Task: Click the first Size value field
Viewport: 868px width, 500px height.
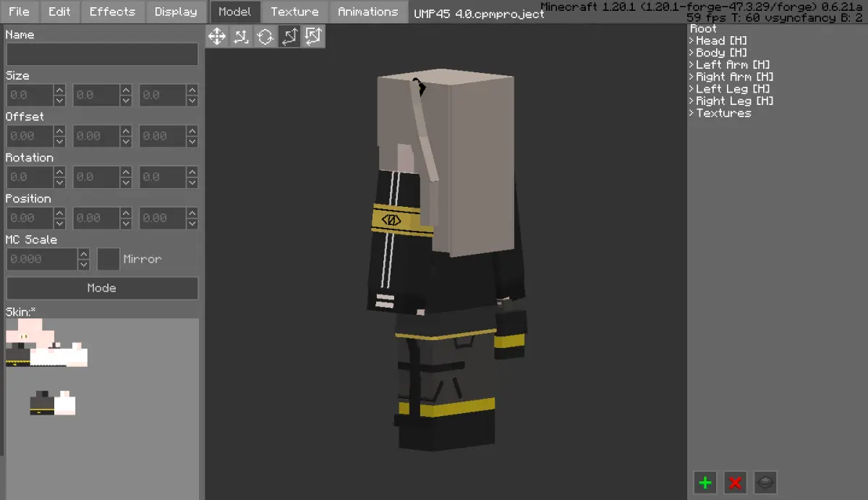Action: pyautogui.click(x=30, y=96)
